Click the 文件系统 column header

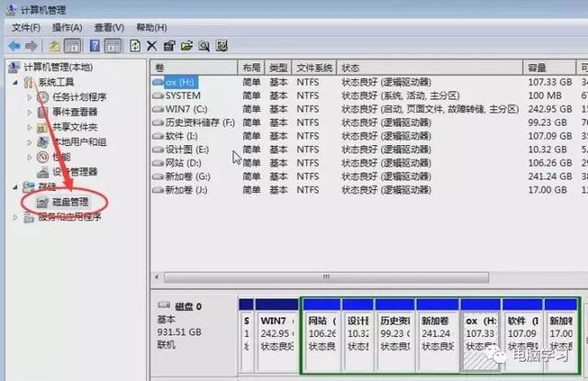coord(314,68)
